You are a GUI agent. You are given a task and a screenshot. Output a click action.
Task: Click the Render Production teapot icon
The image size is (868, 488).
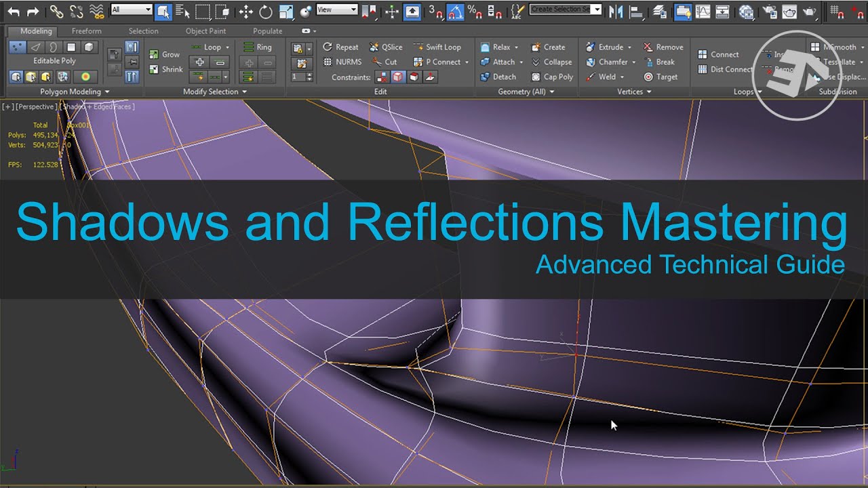point(809,11)
